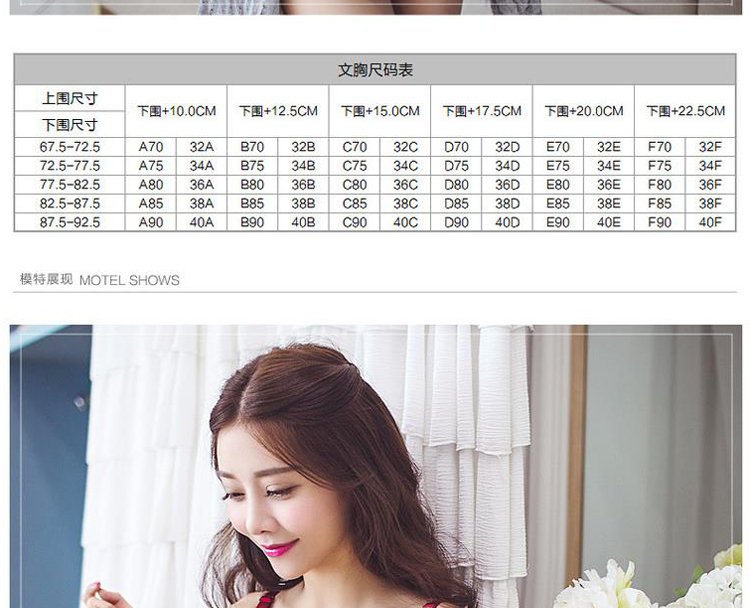The height and width of the screenshot is (608, 750).
Task: Click the 72.5-77.5 row label
Action: point(70,166)
